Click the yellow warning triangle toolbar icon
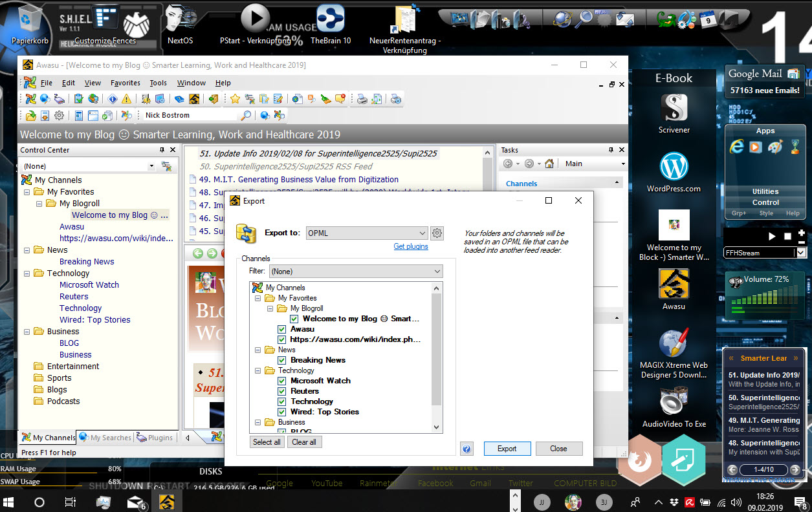Viewport: 812px width, 512px height. (126, 99)
